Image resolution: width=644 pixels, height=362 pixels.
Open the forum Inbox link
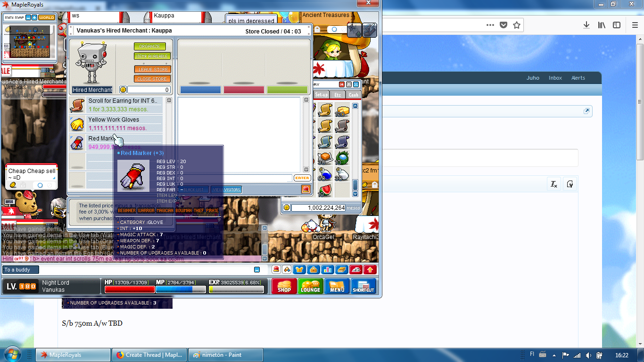[x=555, y=78]
